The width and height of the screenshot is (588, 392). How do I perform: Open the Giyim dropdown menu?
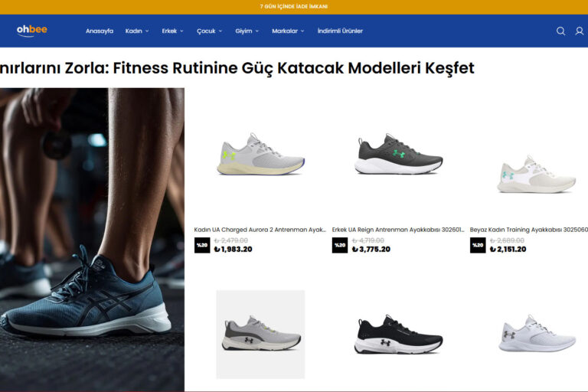click(x=247, y=31)
